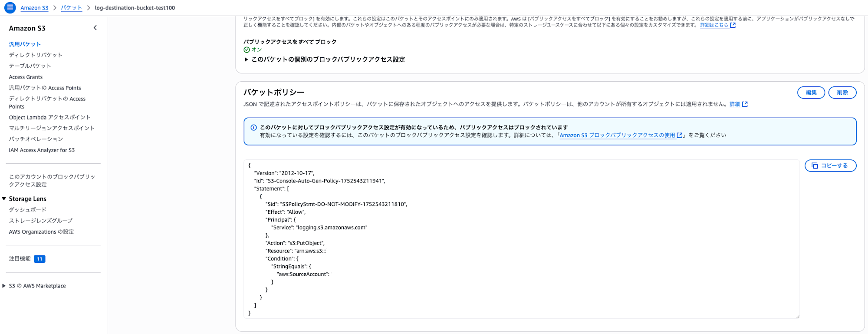Image resolution: width=868 pixels, height=334 pixels.
Task: Expand S3 の AWS Marketplace section
Action: (4, 286)
